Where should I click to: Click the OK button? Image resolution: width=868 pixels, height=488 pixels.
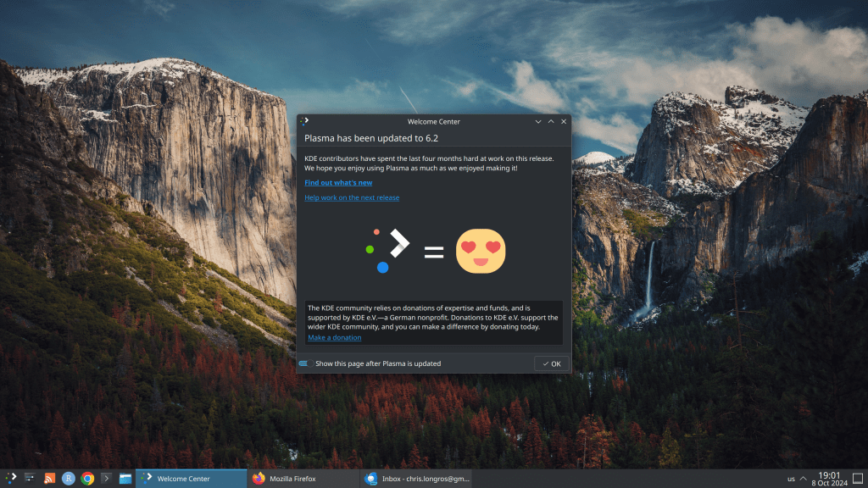coord(552,363)
